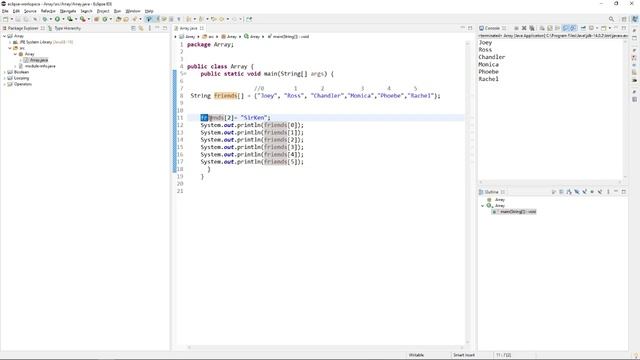
Task: Open the Refactor menu
Action: [48, 11]
